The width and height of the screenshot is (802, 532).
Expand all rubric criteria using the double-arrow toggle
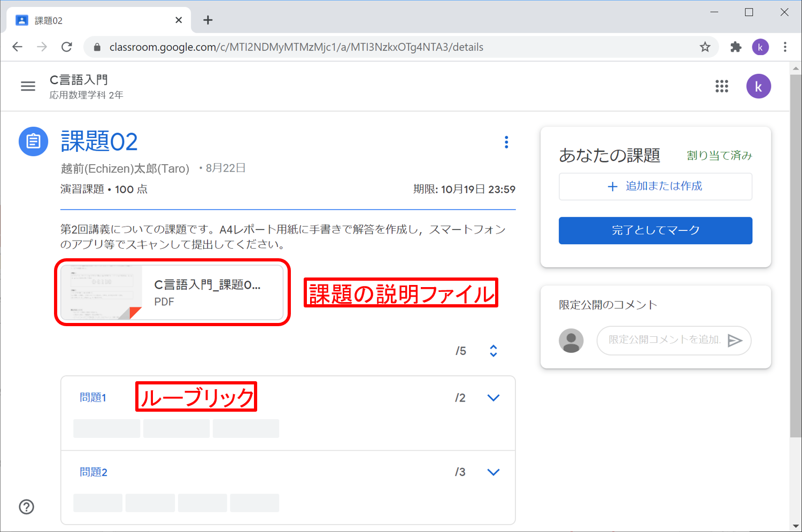(493, 351)
